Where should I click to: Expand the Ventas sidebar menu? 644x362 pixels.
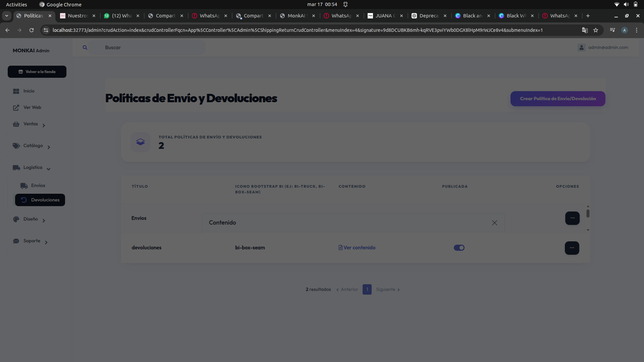point(30,124)
